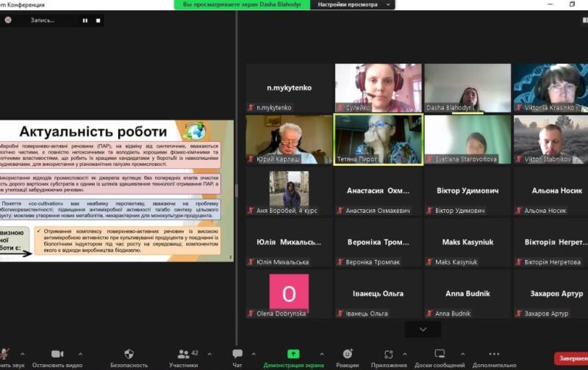Expand participants options arrow

tap(209, 354)
